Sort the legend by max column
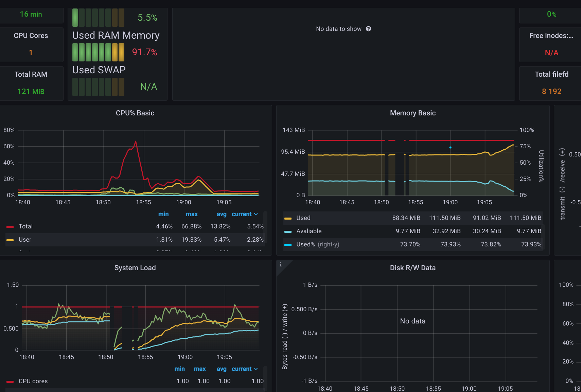This screenshot has height=392, width=581. point(192,214)
